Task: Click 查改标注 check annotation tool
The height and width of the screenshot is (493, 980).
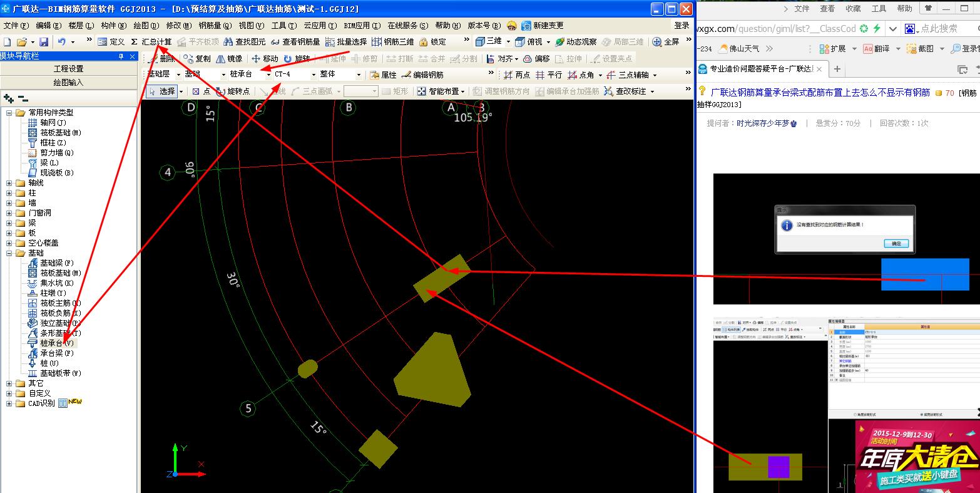Action: pos(629,91)
